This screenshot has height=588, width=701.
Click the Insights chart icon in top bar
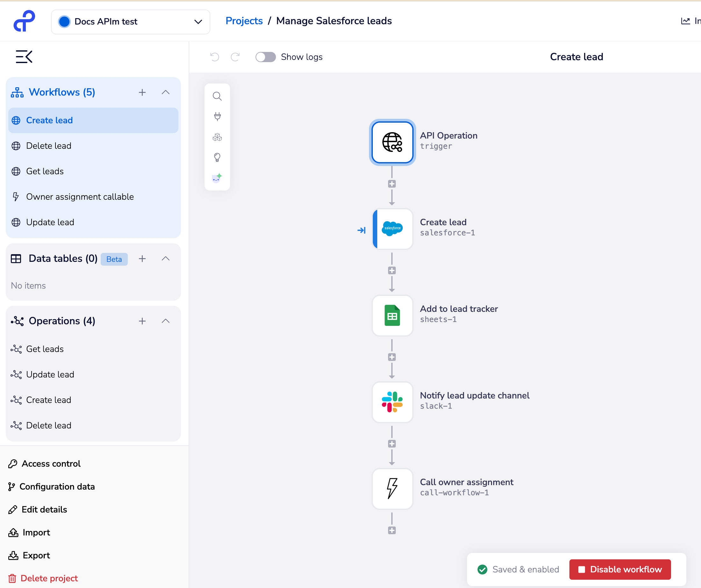pyautogui.click(x=685, y=21)
